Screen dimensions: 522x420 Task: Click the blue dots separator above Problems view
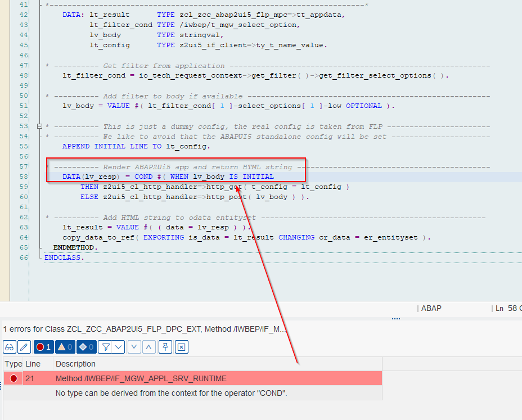pos(396,318)
